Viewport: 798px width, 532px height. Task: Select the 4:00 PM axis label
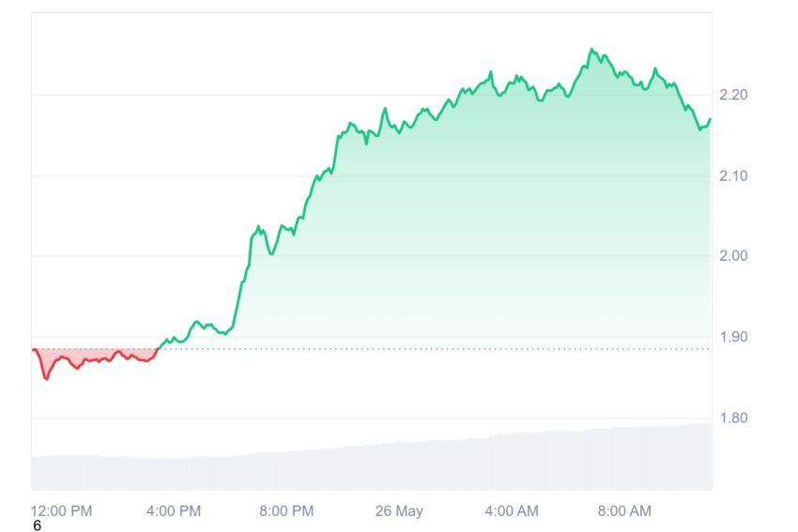pos(174,510)
